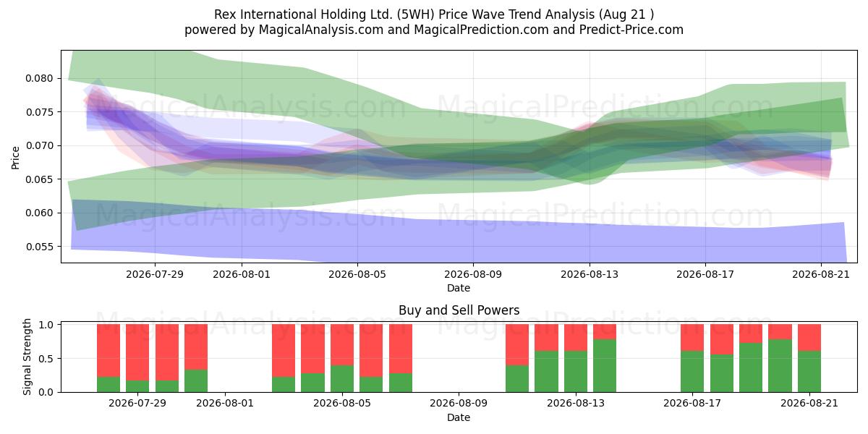Viewport: 868px width, 434px height.
Task: Click the 2026-08-17 date label on price chart
Action: [x=705, y=274]
